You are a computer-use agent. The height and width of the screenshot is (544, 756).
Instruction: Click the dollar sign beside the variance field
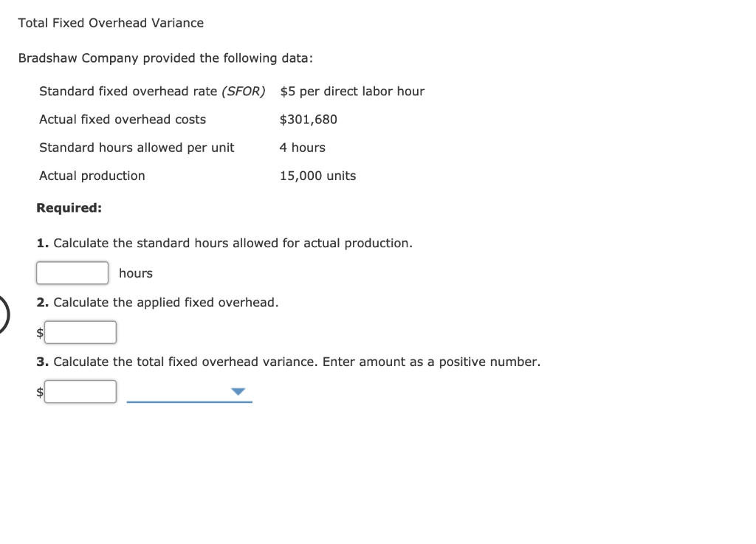point(39,393)
